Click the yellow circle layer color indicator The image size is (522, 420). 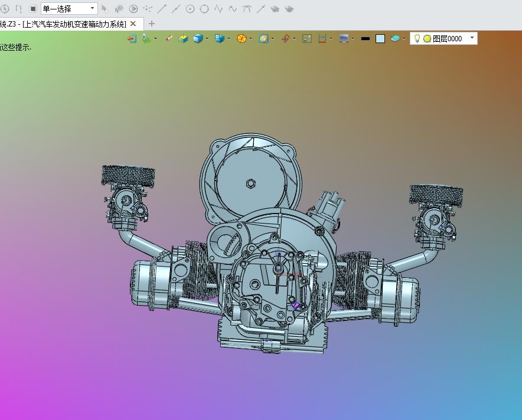tap(427, 39)
